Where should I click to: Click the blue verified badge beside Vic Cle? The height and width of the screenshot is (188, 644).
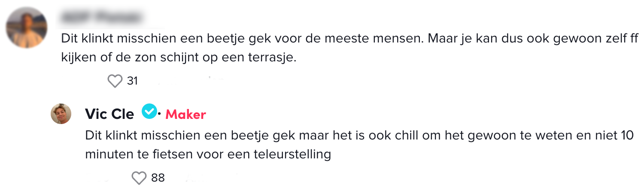click(149, 112)
